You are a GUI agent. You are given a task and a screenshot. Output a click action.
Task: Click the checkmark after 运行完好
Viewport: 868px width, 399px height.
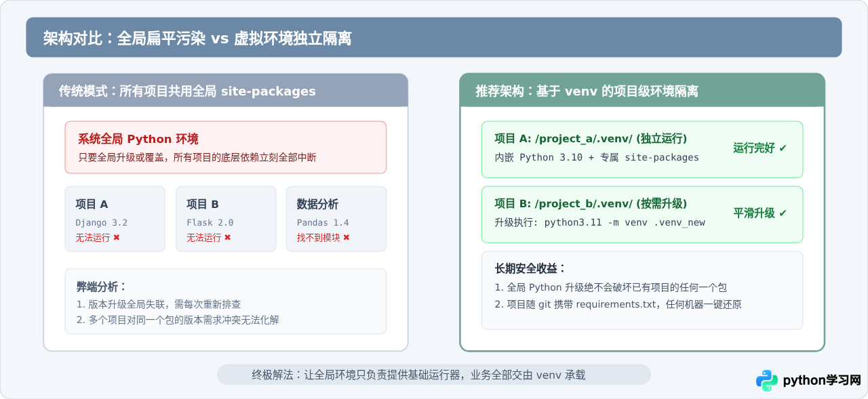(x=783, y=148)
